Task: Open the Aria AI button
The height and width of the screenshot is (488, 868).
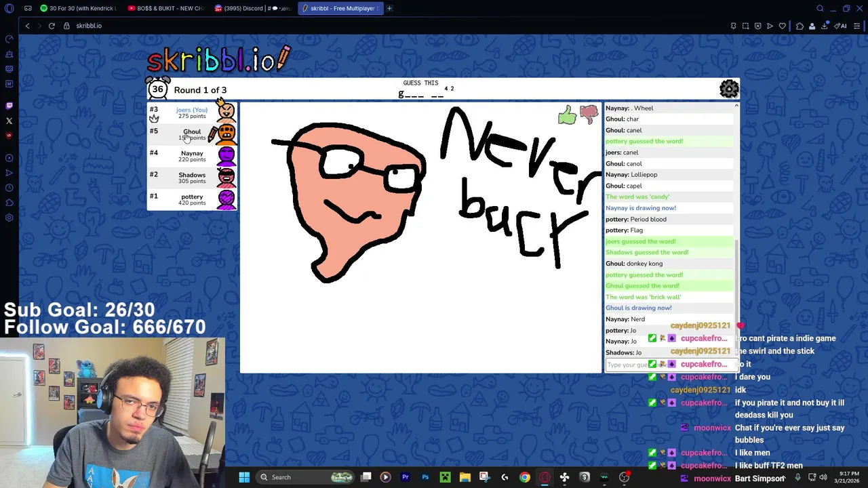Action: point(841,26)
